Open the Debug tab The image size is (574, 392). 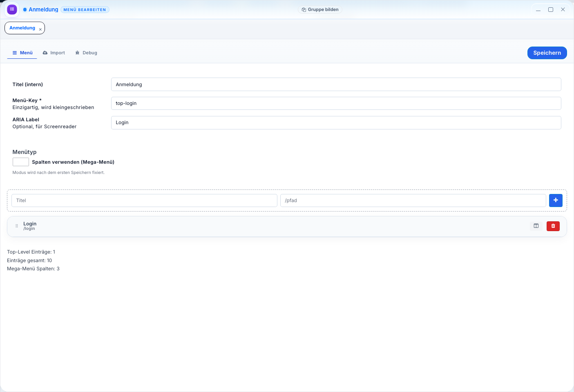click(86, 53)
